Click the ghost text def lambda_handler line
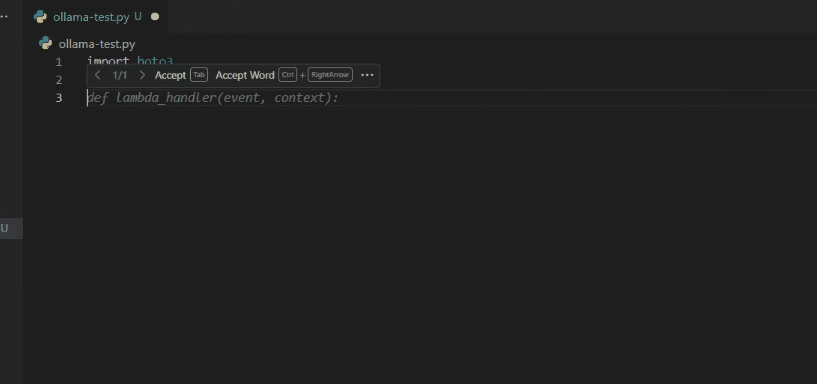This screenshot has width=817, height=384. coord(213,97)
